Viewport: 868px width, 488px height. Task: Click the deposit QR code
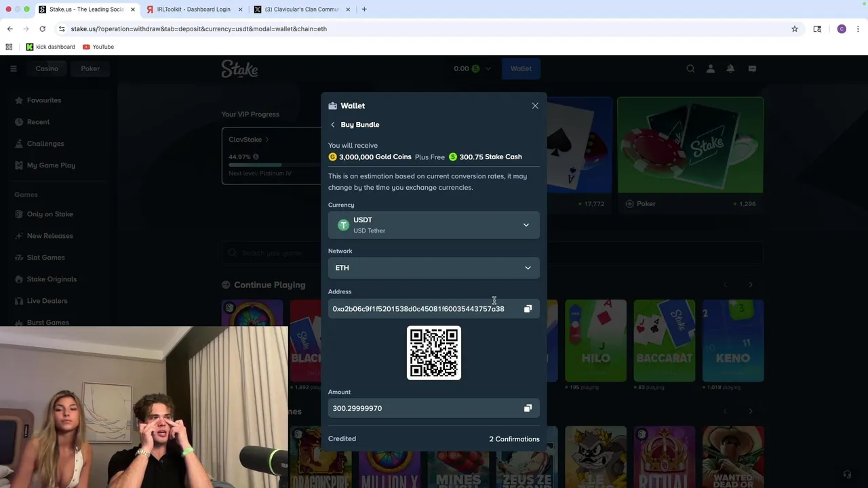tap(434, 353)
